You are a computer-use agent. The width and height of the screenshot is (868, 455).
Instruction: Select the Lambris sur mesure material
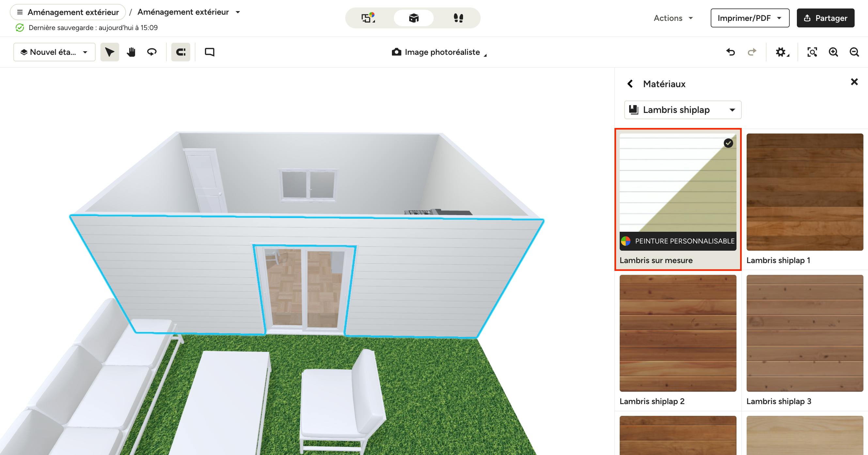[x=678, y=199]
